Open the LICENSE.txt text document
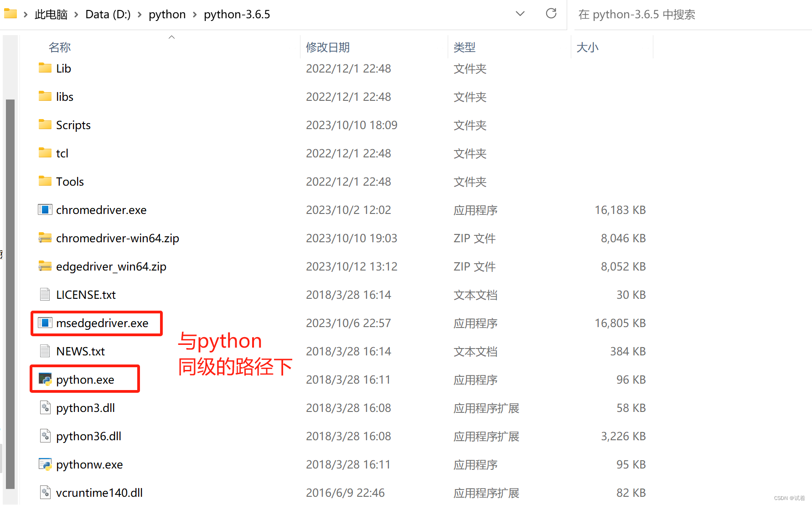812x505 pixels. [x=86, y=294]
